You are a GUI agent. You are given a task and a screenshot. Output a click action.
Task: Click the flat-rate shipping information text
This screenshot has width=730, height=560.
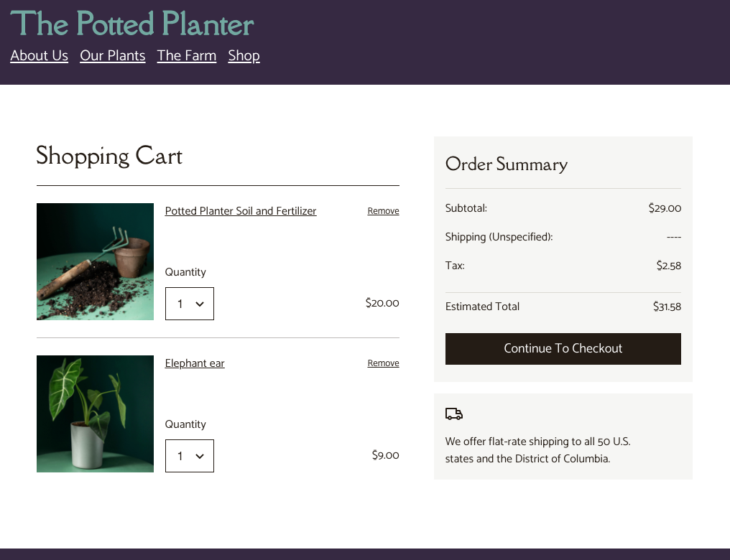tap(537, 449)
